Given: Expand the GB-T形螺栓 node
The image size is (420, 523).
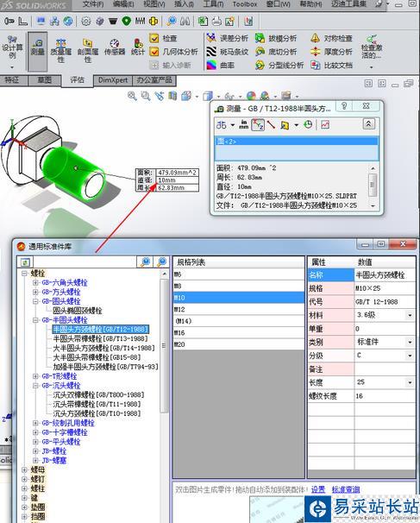Looking at the screenshot, I should [x=35, y=376].
